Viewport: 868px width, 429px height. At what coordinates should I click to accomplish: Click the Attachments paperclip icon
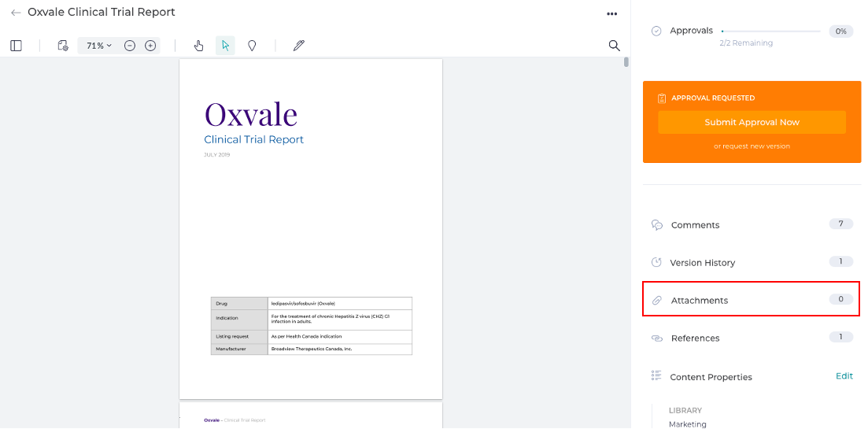pyautogui.click(x=656, y=301)
